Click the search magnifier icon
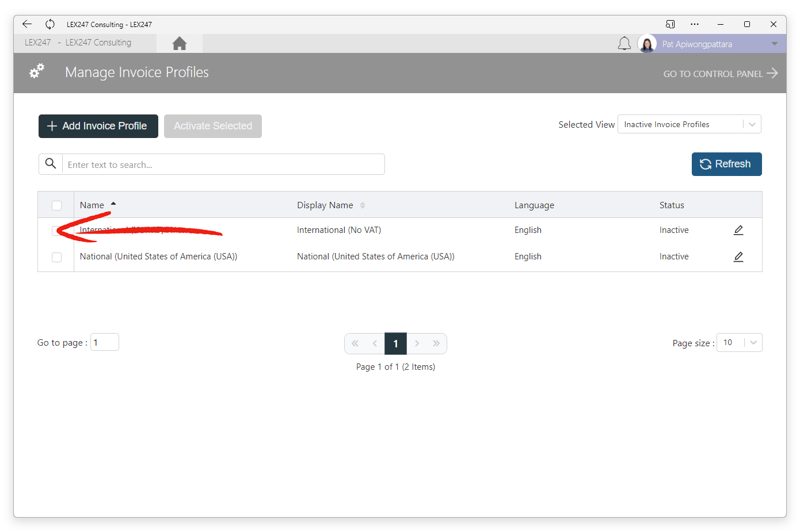The width and height of the screenshot is (800, 532). (51, 164)
